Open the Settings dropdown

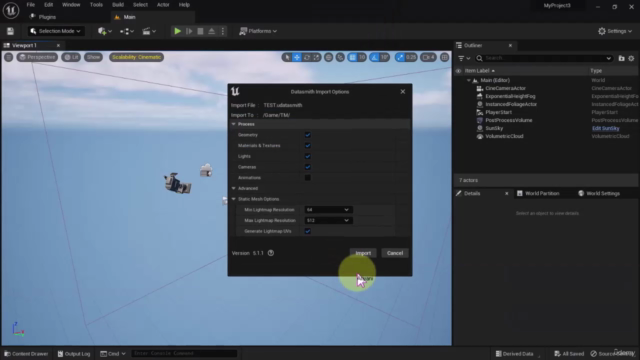click(x=615, y=31)
